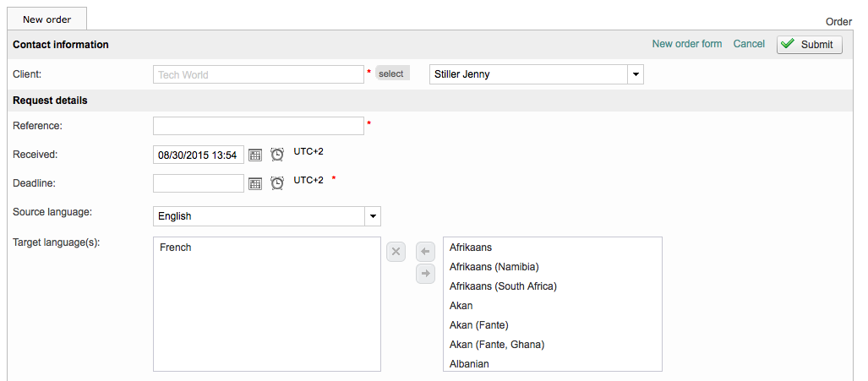Click left arrow to add target language

[425, 251]
